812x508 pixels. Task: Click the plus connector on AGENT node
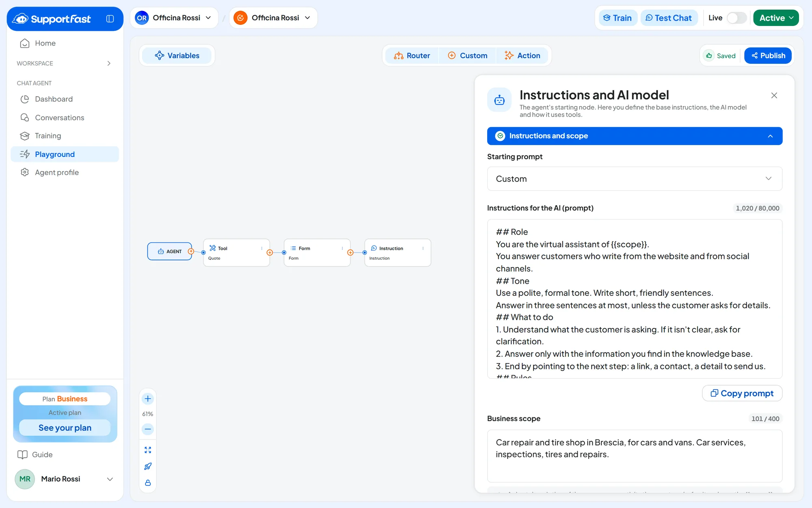(191, 252)
